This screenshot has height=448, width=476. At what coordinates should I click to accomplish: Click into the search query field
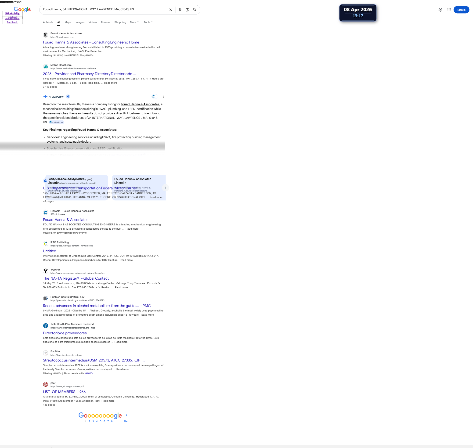click(103, 10)
